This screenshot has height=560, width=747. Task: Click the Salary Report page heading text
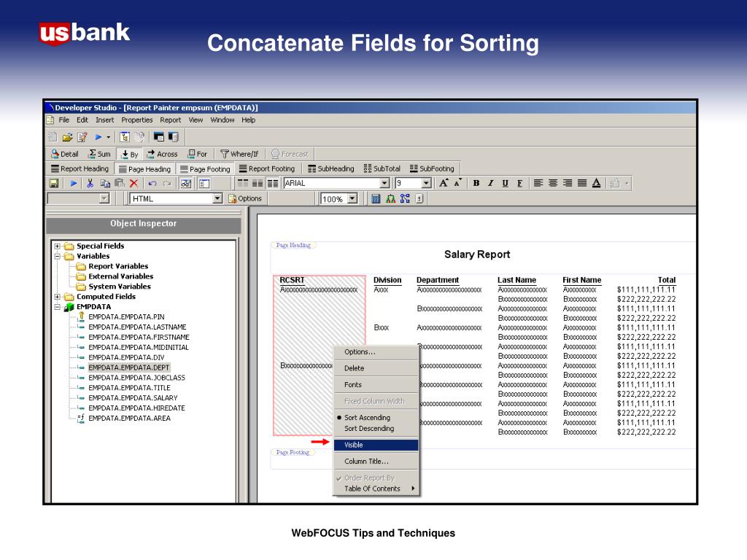point(477,254)
